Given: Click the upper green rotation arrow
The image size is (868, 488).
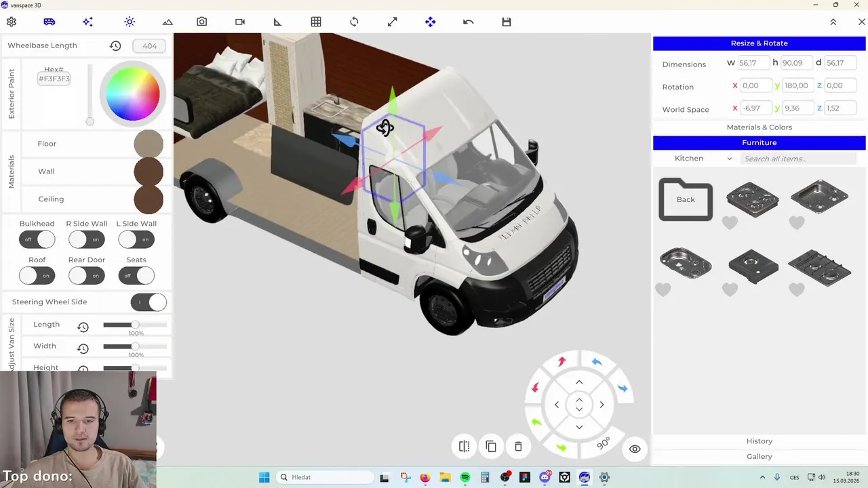Looking at the screenshot, I should click(536, 422).
